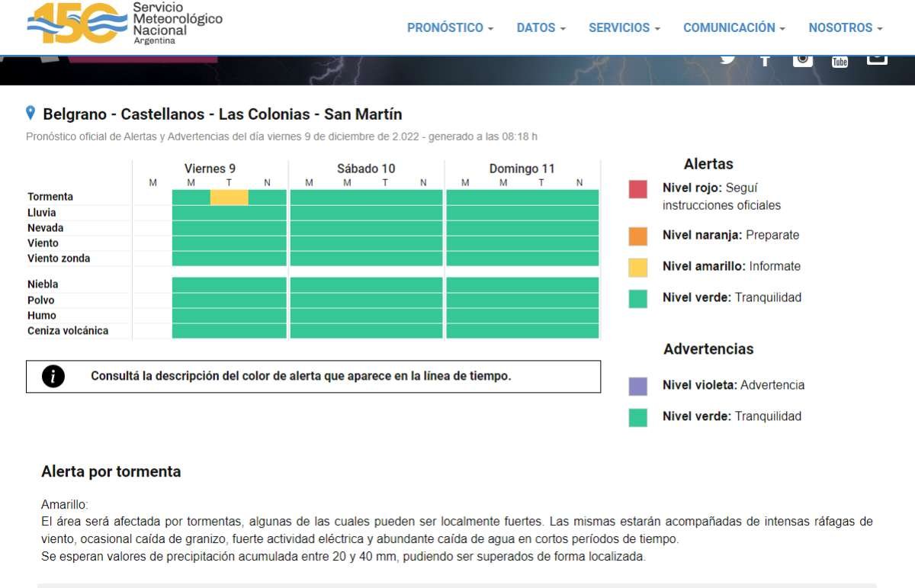Expand the PRONÓSTICO dropdown menu
915x588 pixels.
450,27
